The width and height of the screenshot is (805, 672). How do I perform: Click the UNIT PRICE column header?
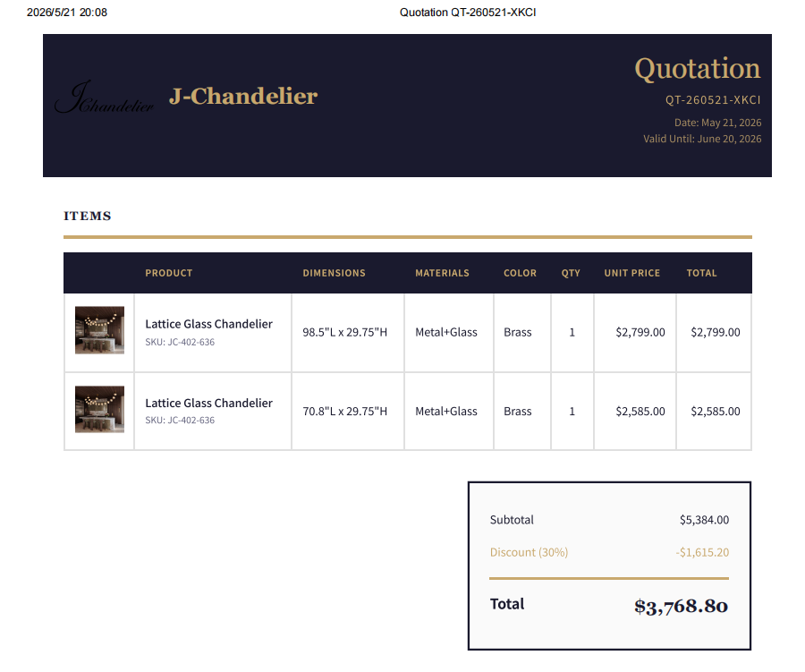(x=632, y=273)
